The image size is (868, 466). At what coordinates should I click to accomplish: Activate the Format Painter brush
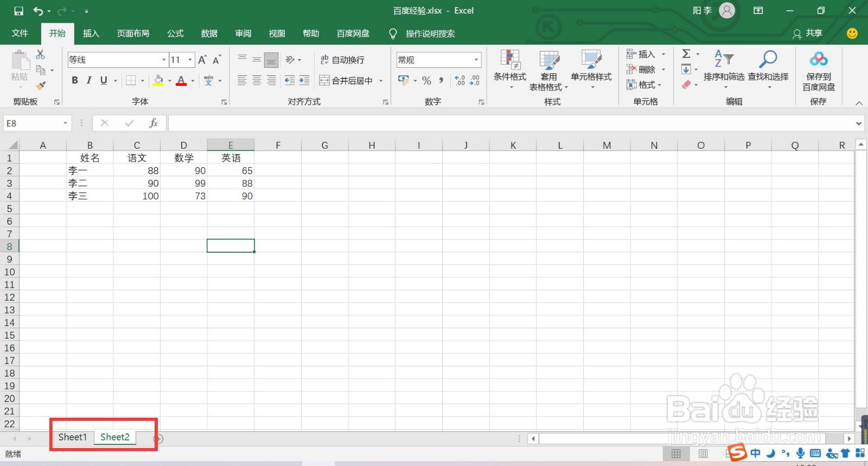pyautogui.click(x=41, y=86)
